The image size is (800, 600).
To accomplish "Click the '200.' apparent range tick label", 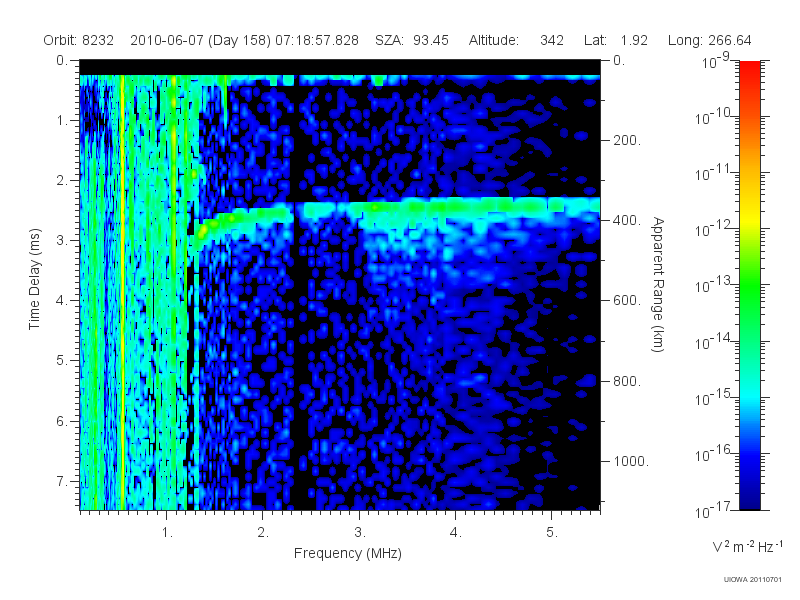I will (627, 140).
